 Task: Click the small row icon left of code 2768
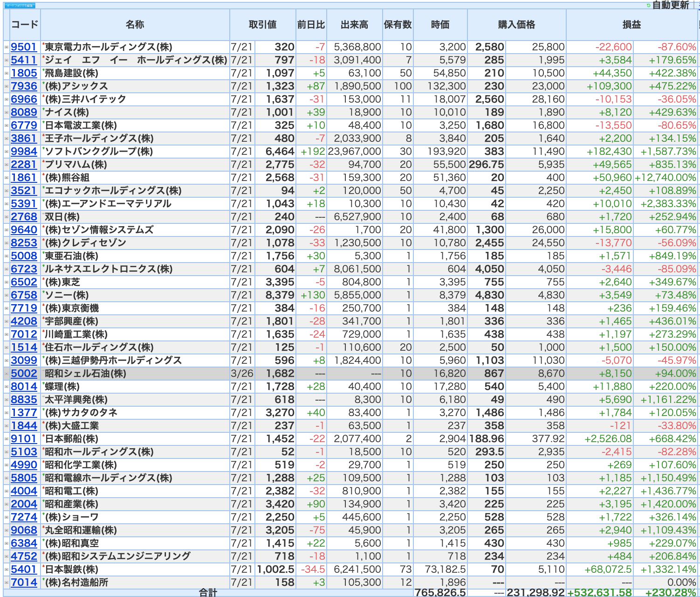click(7, 217)
